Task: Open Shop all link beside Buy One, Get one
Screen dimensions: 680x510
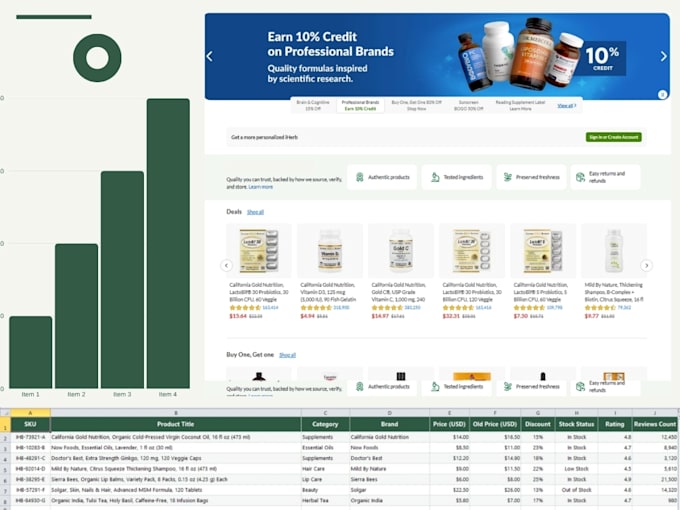Action: 287,355
